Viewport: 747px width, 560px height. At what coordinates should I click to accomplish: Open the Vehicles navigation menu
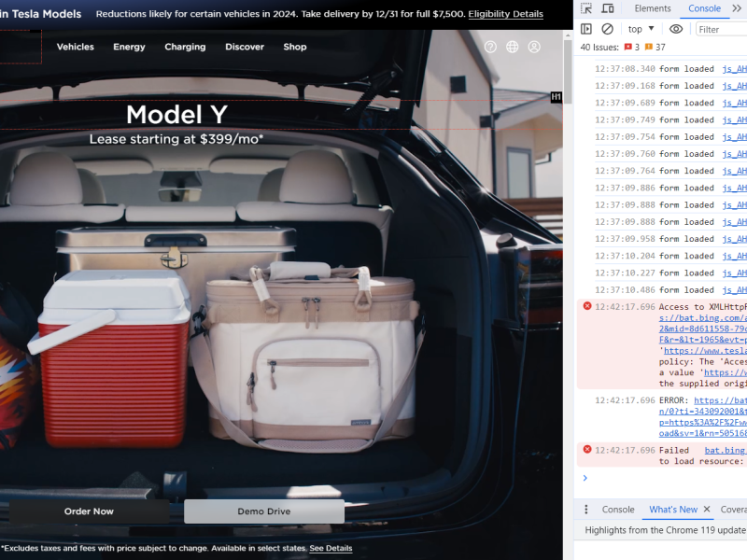pyautogui.click(x=75, y=47)
